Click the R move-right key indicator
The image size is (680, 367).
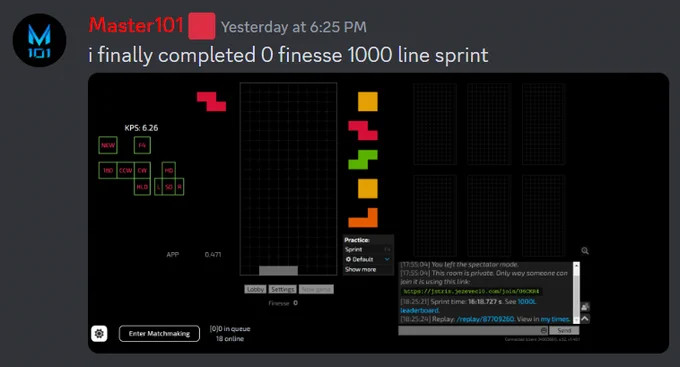(180, 187)
